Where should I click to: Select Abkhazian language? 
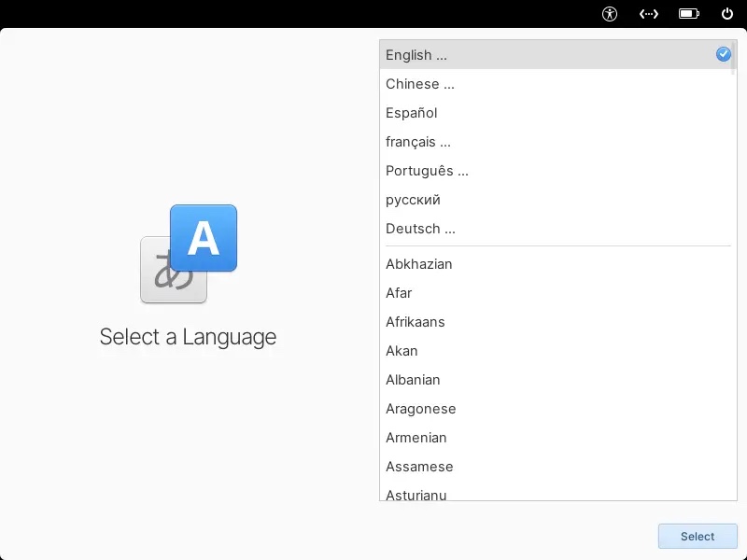click(x=419, y=264)
